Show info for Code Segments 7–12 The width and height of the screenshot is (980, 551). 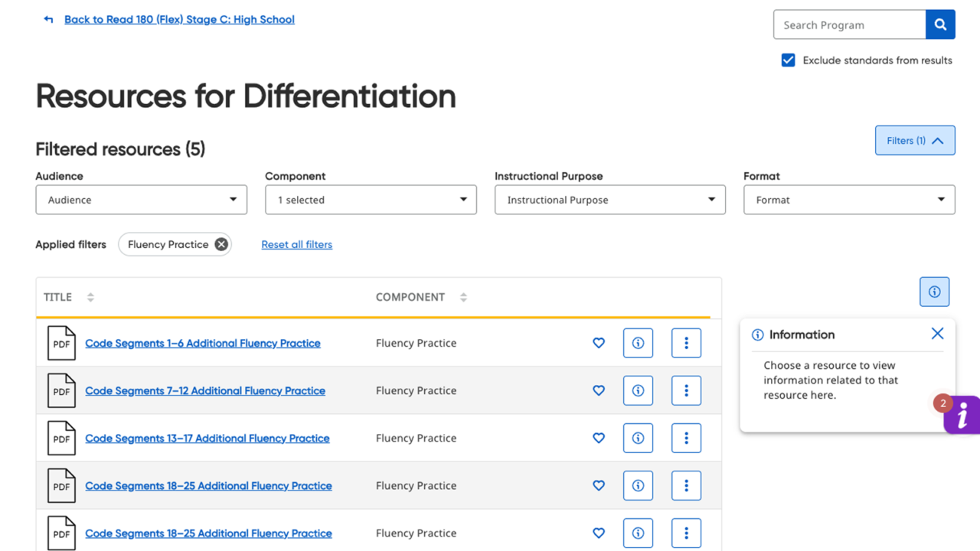[638, 390]
